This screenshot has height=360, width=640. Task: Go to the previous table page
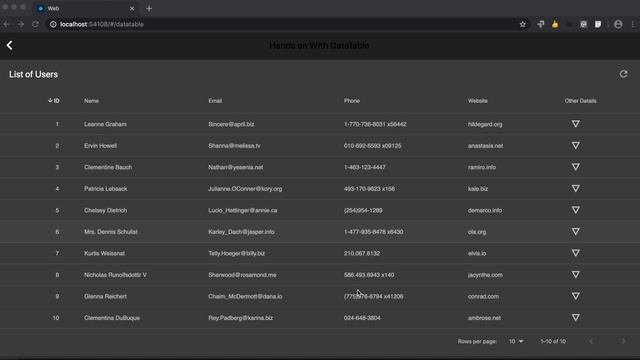pyautogui.click(x=591, y=341)
